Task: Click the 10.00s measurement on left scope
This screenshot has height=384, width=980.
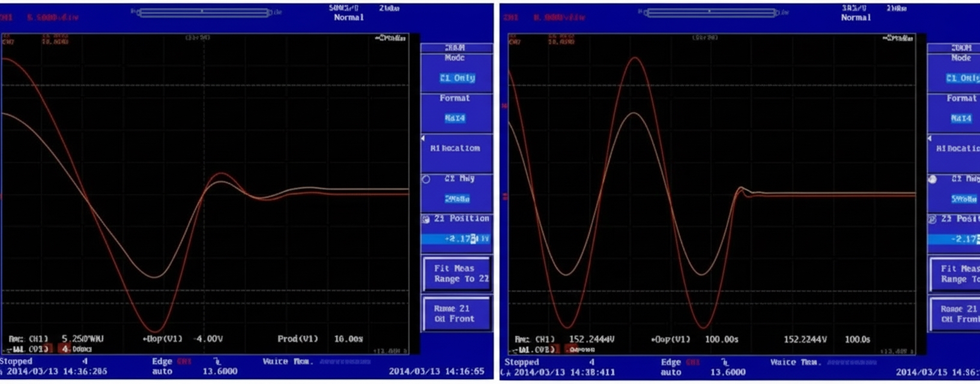Action: point(348,339)
